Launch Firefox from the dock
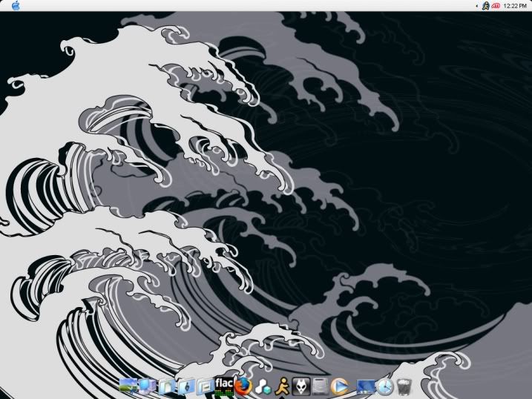The width and height of the screenshot is (532, 399). pos(243,386)
